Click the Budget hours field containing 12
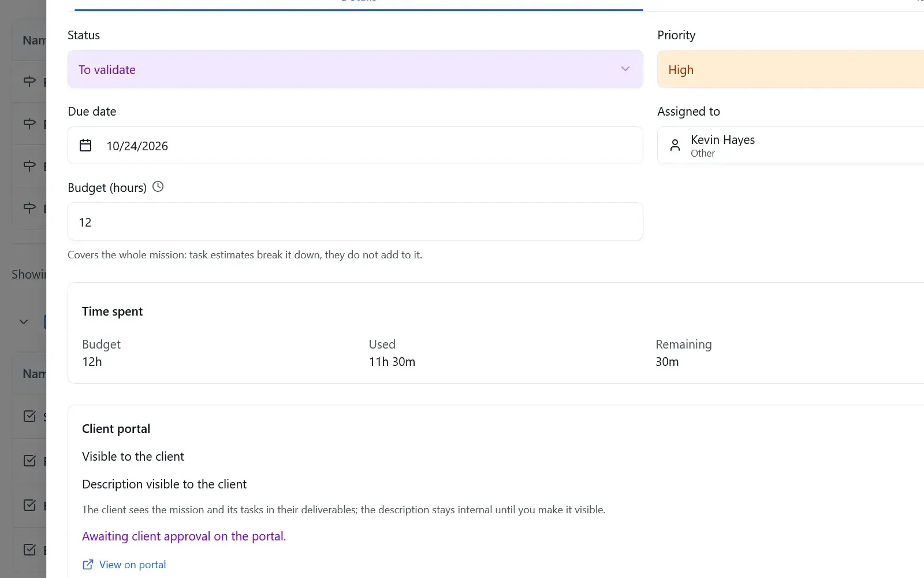Screen dimensions: 924x578 point(355,221)
